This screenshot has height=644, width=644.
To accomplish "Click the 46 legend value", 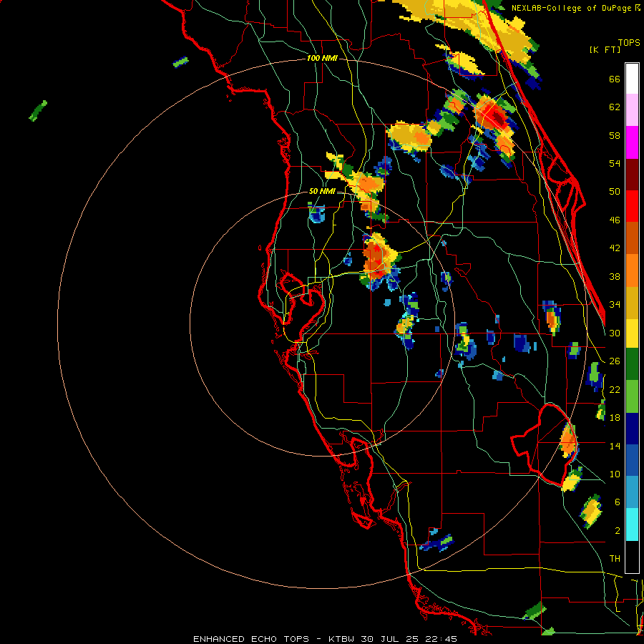I will (615, 220).
